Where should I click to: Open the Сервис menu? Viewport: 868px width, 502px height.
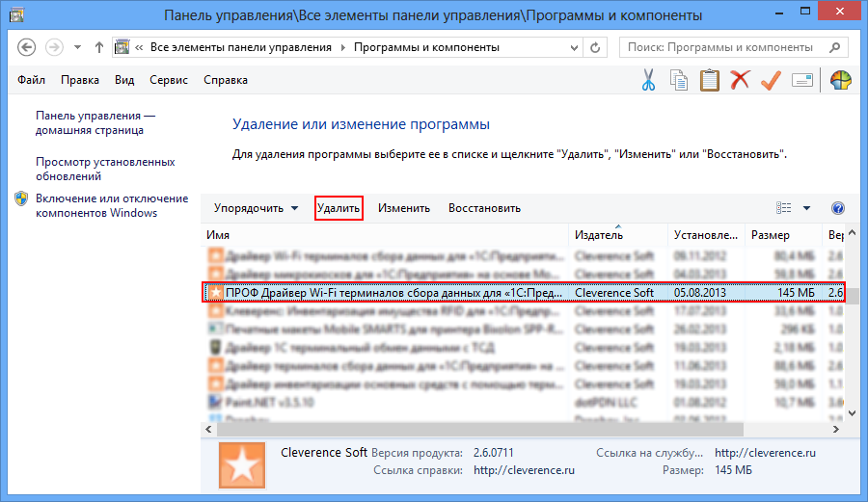(169, 80)
